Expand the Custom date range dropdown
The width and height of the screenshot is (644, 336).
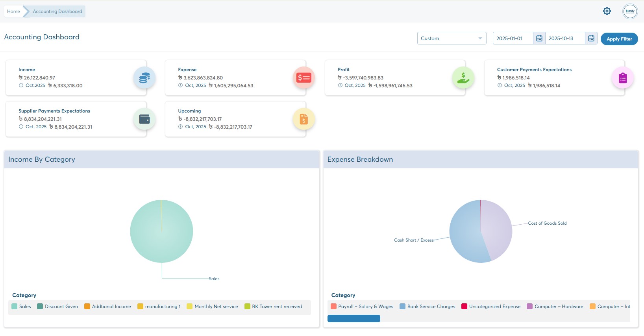[x=452, y=38]
